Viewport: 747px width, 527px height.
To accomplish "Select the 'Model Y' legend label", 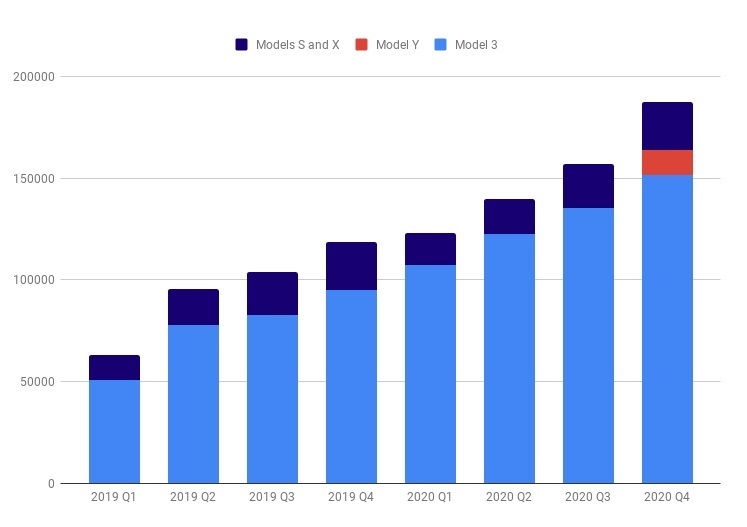I will click(x=397, y=45).
